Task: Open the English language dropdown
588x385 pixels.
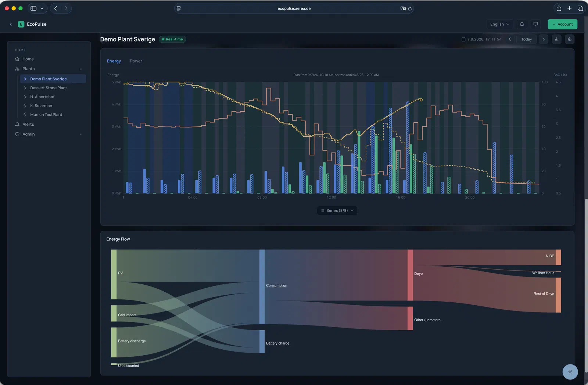Action: click(499, 24)
